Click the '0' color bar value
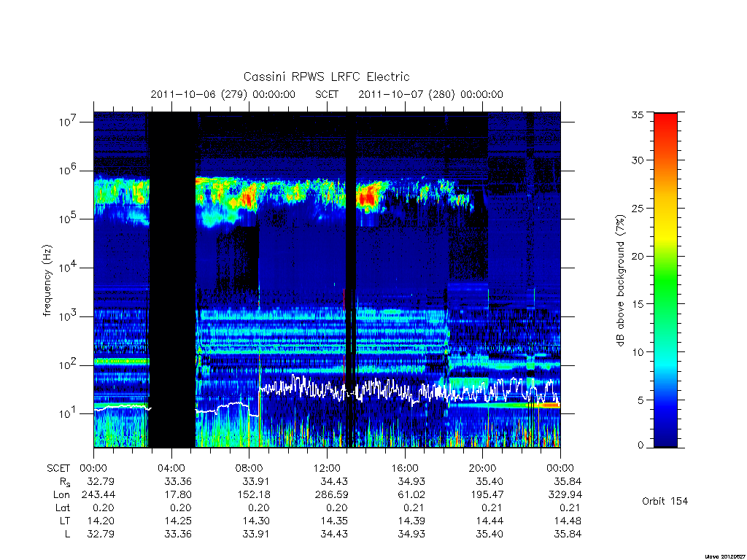Screen dimensions: 747x560 (x=640, y=445)
